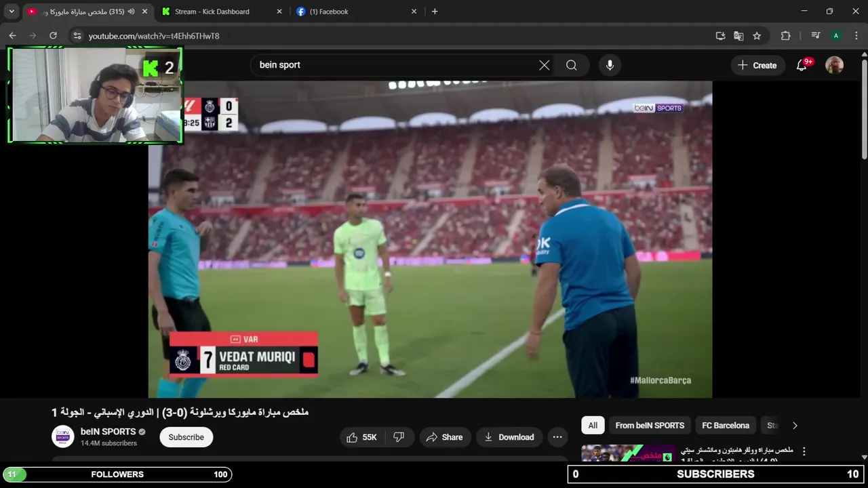Image resolution: width=868 pixels, height=488 pixels.
Task: Open the suggested video thumbnail
Action: click(628, 454)
